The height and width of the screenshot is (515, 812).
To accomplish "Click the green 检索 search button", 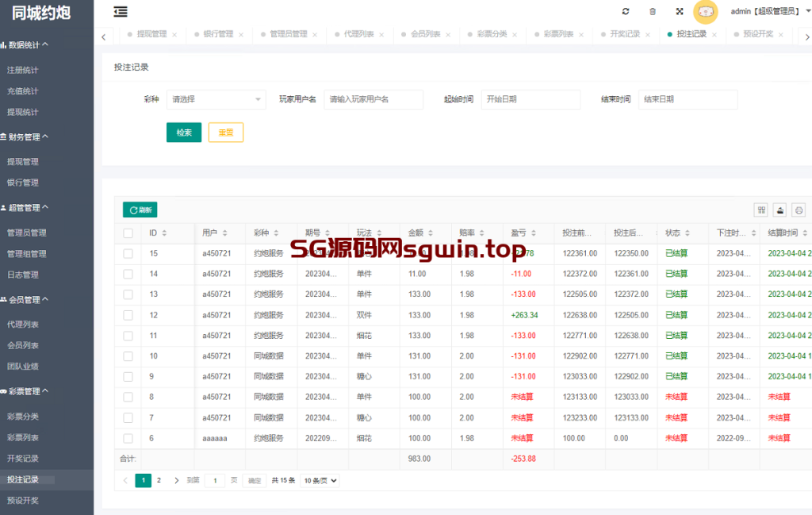I will [184, 133].
